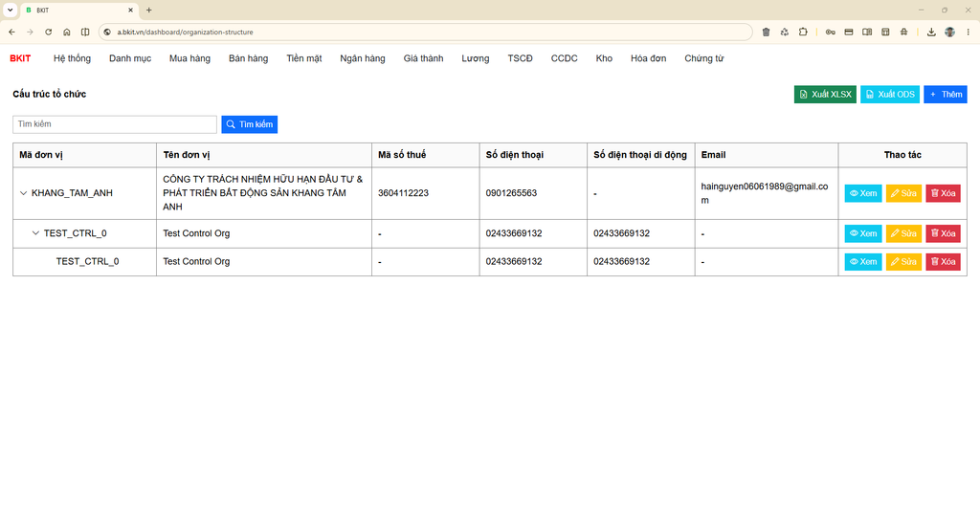
Task: Click the table layout toolbar icon
Action: (885, 32)
